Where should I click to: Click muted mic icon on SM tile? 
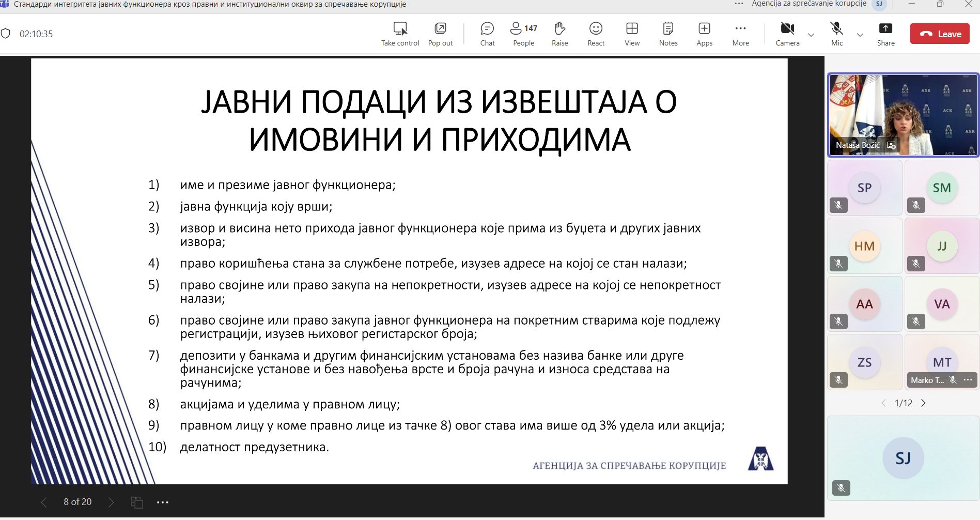click(x=916, y=205)
